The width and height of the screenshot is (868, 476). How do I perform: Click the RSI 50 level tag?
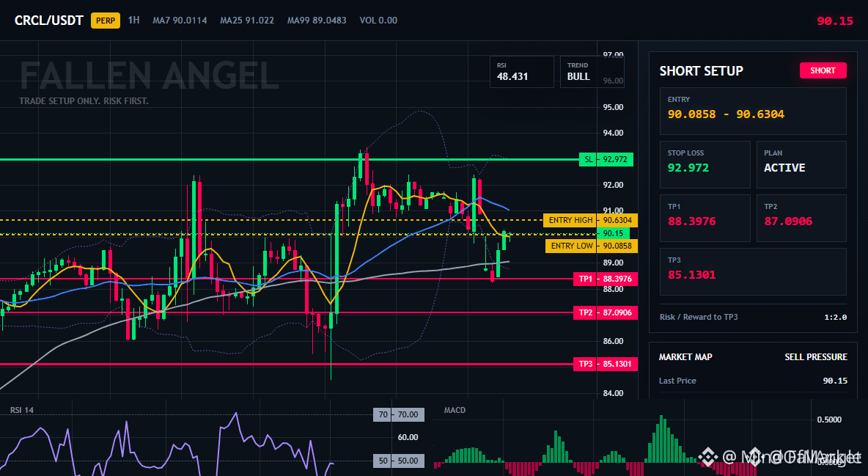[399, 461]
